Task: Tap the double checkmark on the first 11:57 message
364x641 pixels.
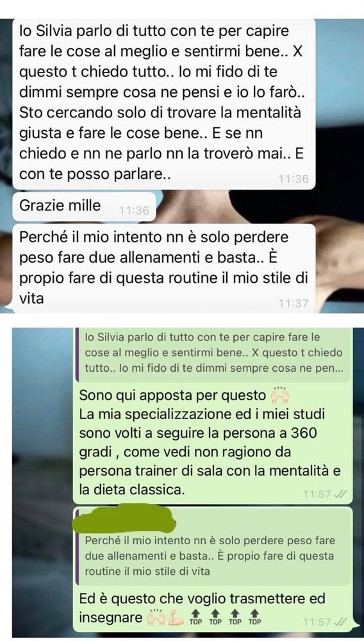Action: pos(340,494)
